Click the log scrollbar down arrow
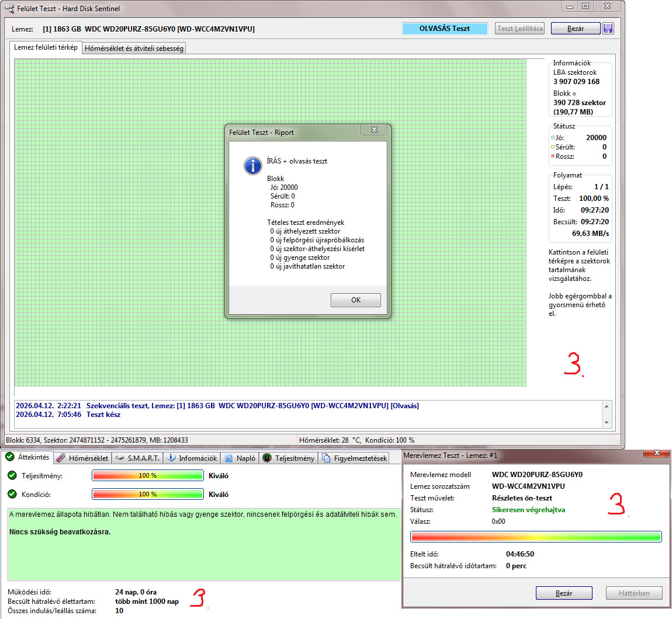The height and width of the screenshot is (619, 672). [607, 422]
